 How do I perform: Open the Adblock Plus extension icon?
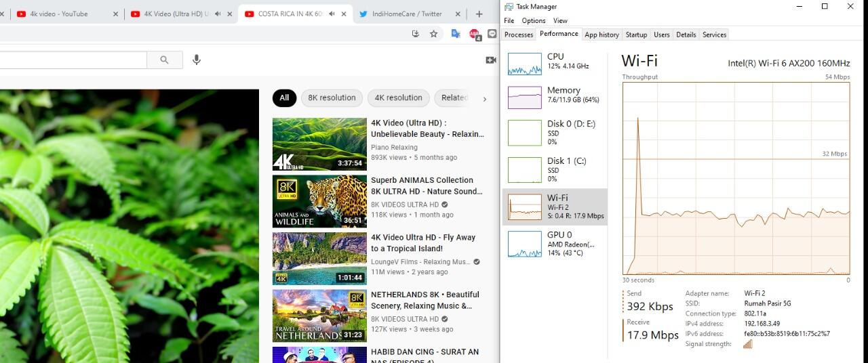pyautogui.click(x=474, y=34)
